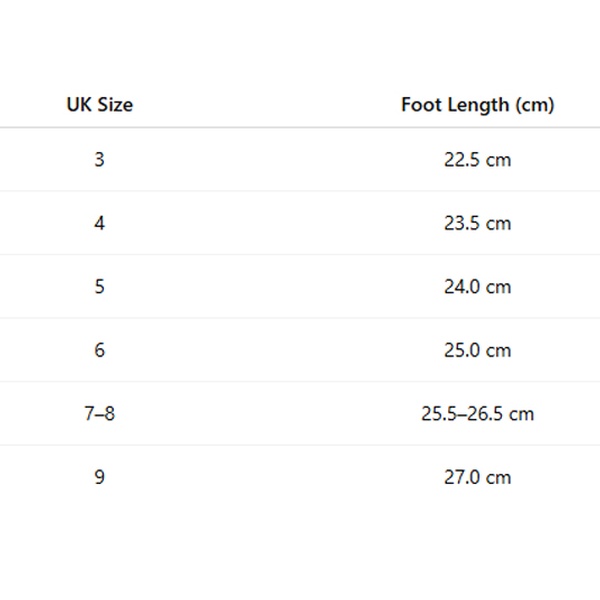The height and width of the screenshot is (600, 600).
Task: Select the 25.5–26.5 cm foot length cell
Action: tap(477, 413)
